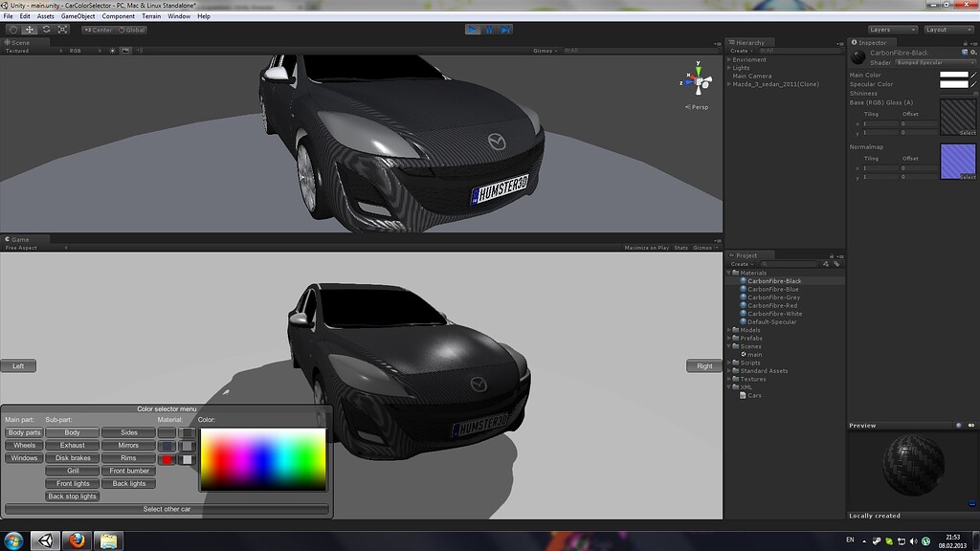Select the Scale tool
Image resolution: width=980 pixels, height=551 pixels.
[63, 29]
